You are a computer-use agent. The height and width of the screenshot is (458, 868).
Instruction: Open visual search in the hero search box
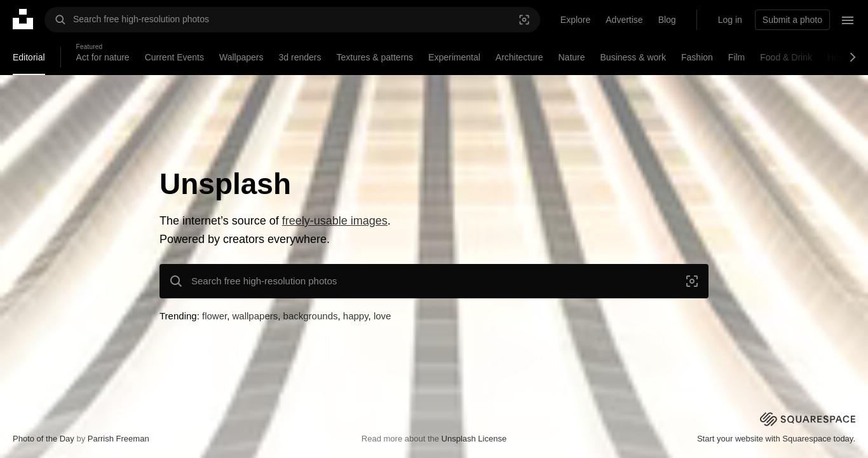coord(692,281)
